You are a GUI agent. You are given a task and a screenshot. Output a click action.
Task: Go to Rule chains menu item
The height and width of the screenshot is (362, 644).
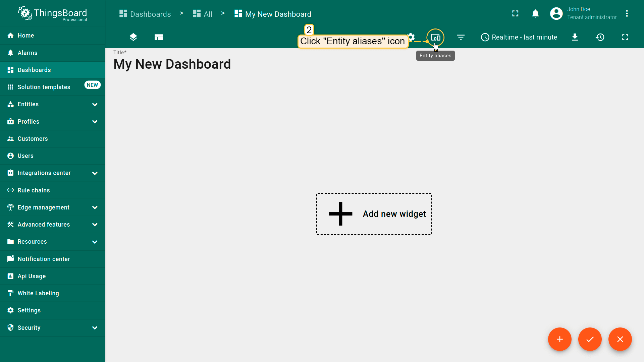(34, 190)
